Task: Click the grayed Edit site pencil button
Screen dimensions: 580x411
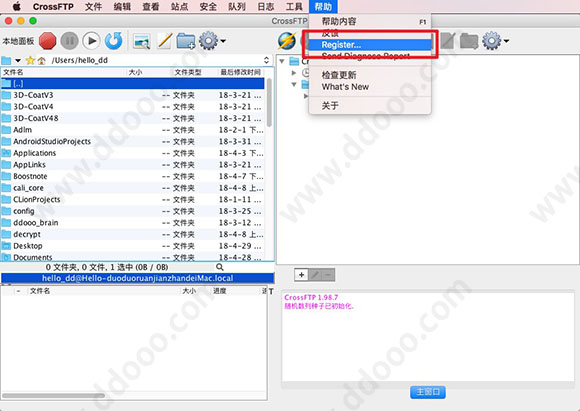Action: pos(315,275)
